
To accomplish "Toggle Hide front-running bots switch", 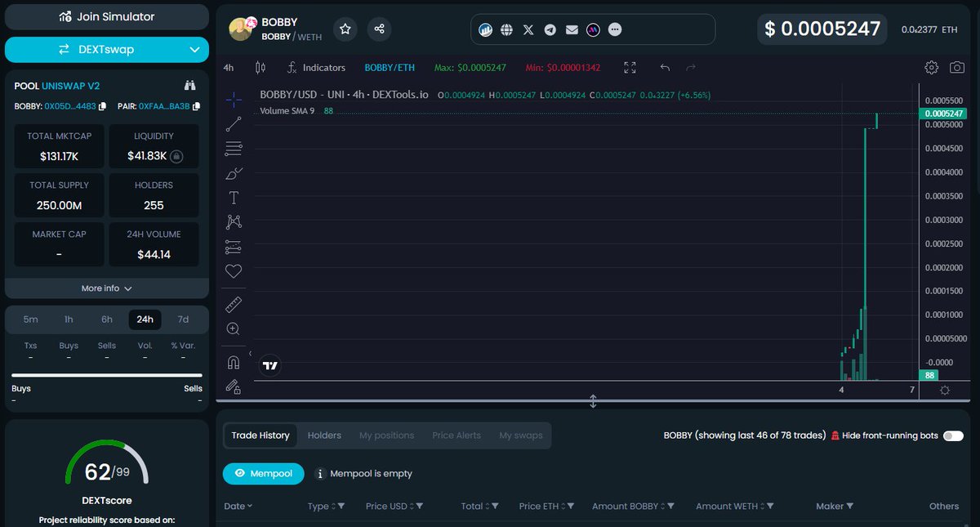I will click(953, 435).
